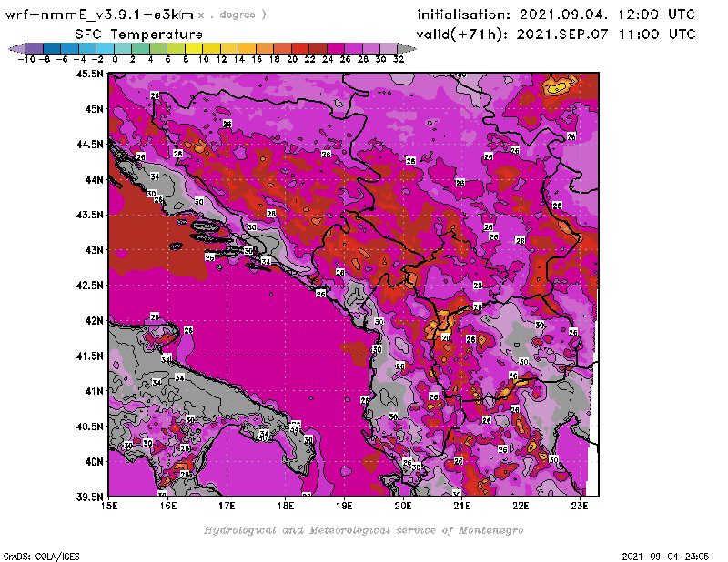Click the latitude label '40.5N'

click(x=89, y=427)
